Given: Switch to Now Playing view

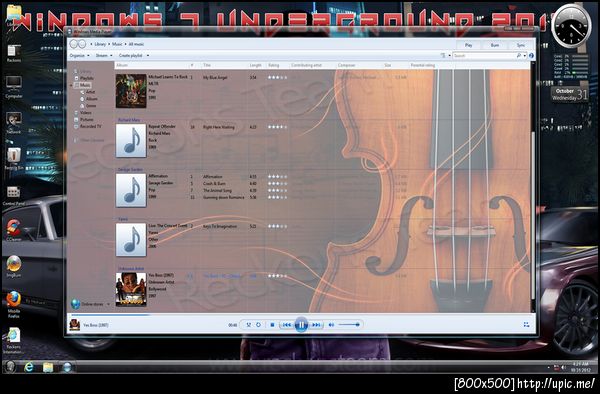Looking at the screenshot, I should point(526,325).
